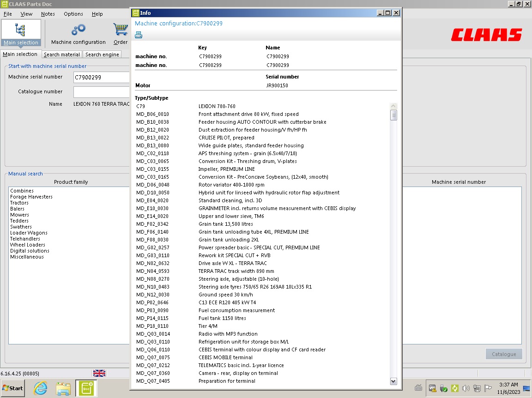532x398 pixels.
Task: Select Loader Wagons product family
Action: 29,233
